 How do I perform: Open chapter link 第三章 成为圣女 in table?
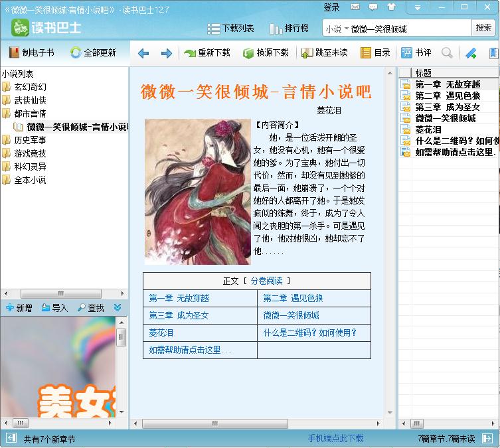click(179, 315)
